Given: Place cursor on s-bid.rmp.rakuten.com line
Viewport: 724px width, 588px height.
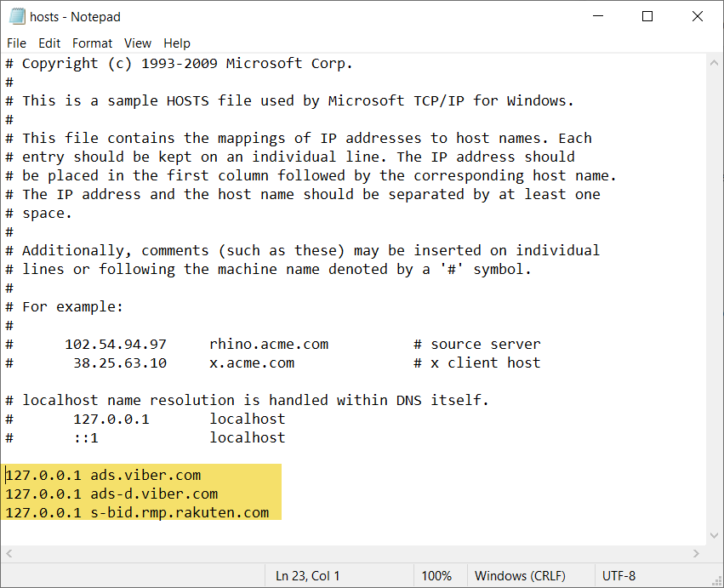Looking at the screenshot, I should coord(137,513).
